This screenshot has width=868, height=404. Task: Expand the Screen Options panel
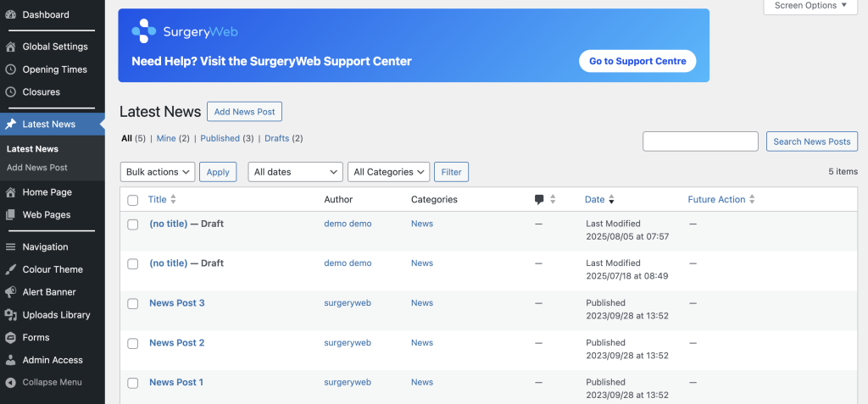(x=810, y=6)
